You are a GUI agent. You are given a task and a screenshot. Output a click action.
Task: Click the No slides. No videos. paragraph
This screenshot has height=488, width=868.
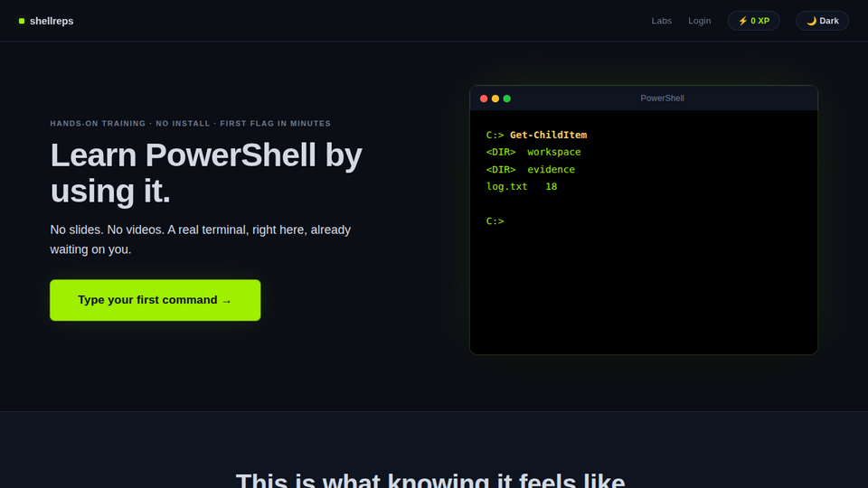coord(201,239)
